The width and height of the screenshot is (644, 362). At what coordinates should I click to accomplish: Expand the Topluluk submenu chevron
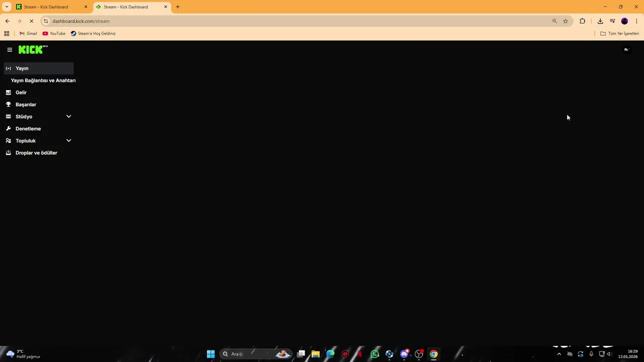(x=69, y=141)
